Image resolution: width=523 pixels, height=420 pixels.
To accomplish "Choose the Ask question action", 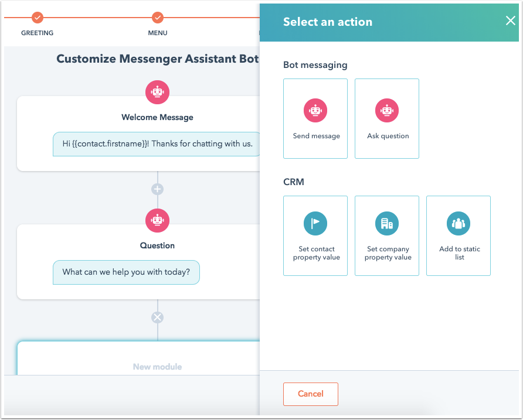I will coord(387,119).
